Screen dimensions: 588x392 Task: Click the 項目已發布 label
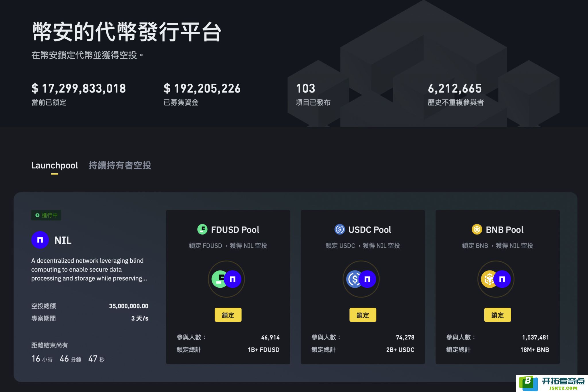[313, 103]
